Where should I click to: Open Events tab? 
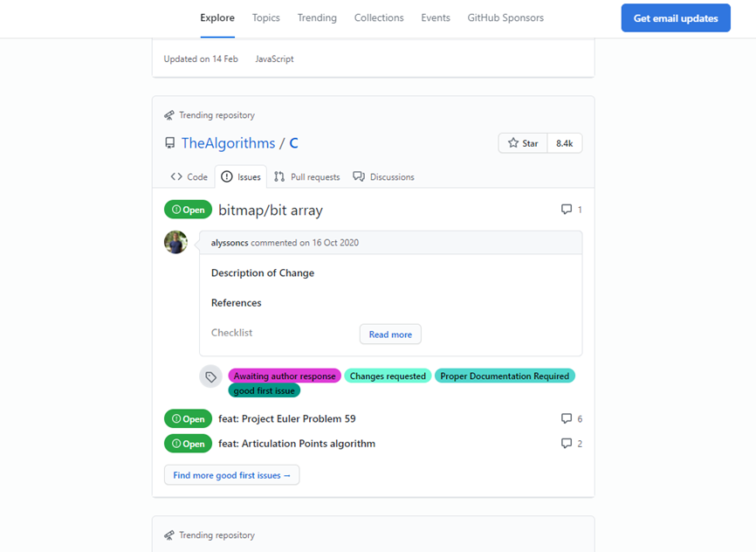436,17
